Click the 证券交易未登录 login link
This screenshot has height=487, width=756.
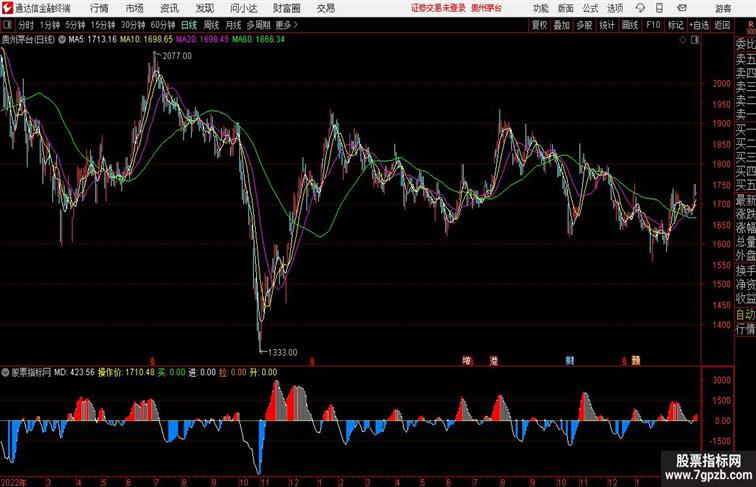[438, 8]
